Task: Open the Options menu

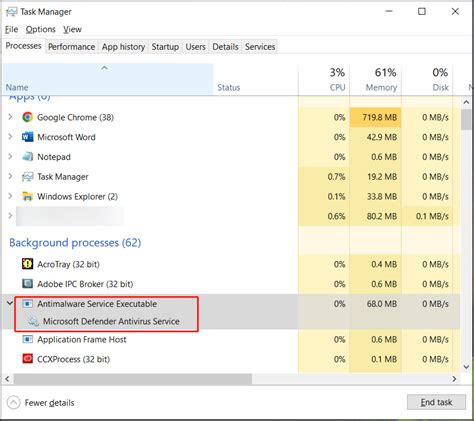Action: click(x=41, y=29)
